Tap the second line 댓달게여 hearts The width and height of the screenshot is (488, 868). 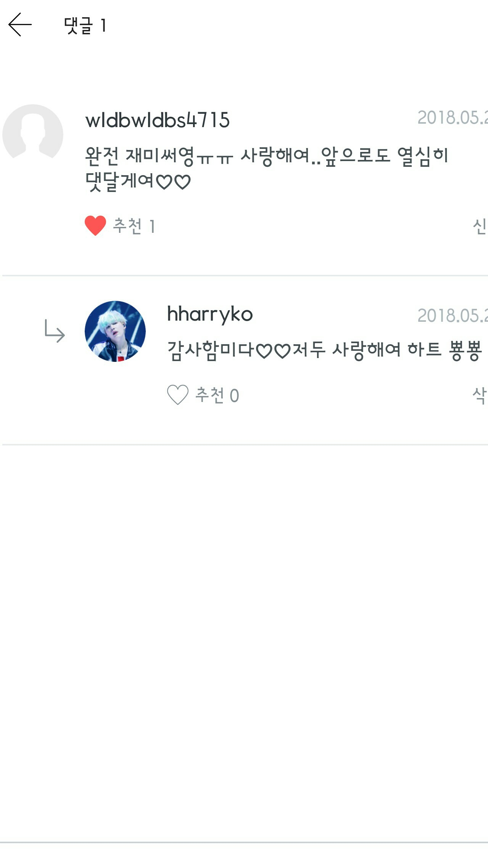[x=138, y=181]
